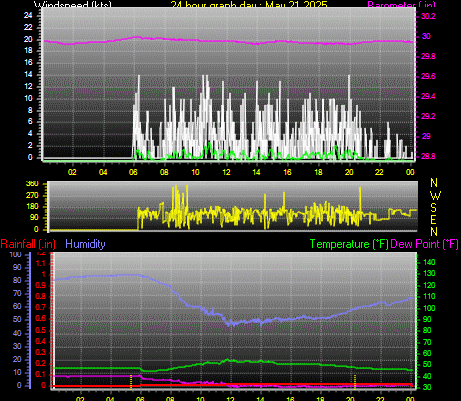Viewport: 461px width, 401px height.
Task: Click the 20 hour tick on wind chart
Action: pos(349,172)
